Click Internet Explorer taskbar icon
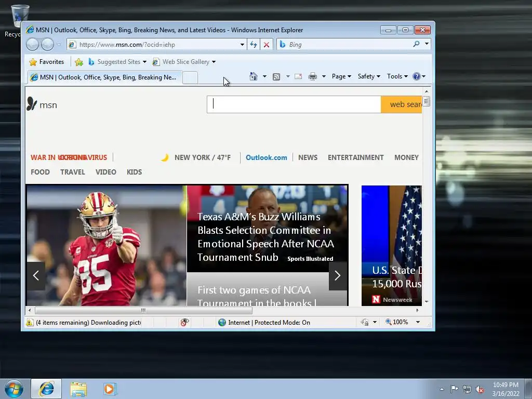Screen dimensions: 532x399 [46, 389]
